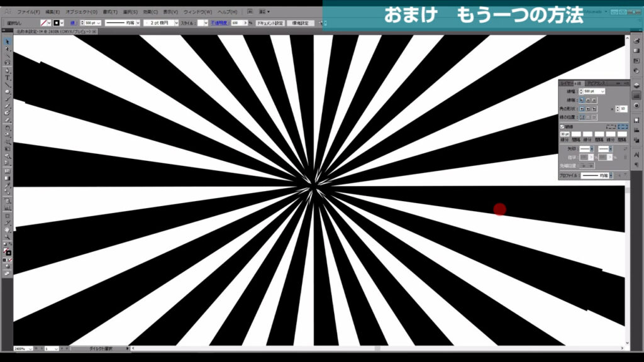The image size is (644, 362).
Task: Click the ドキュメント設定 button
Action: click(x=270, y=23)
